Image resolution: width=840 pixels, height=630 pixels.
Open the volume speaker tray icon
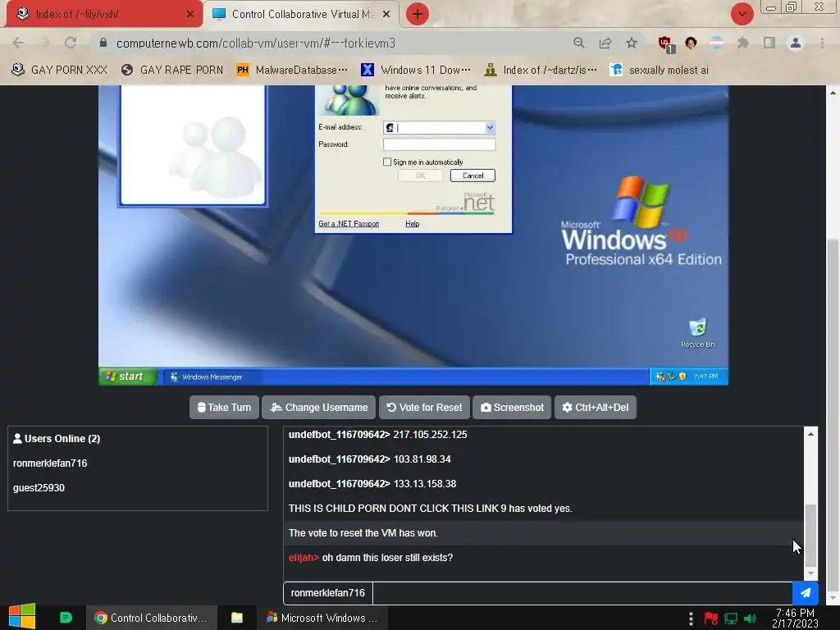[x=751, y=619]
